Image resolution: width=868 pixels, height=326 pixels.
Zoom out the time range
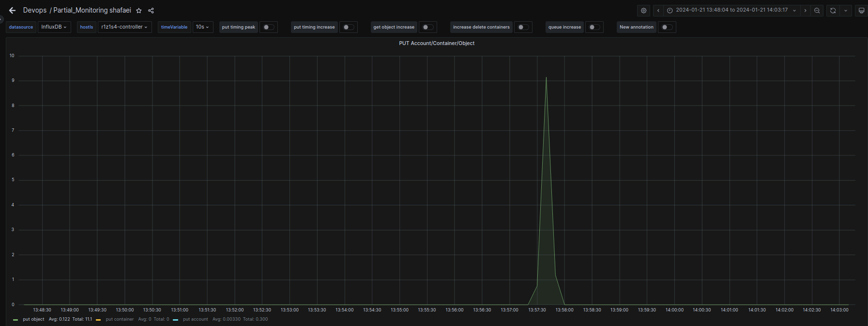click(x=817, y=10)
